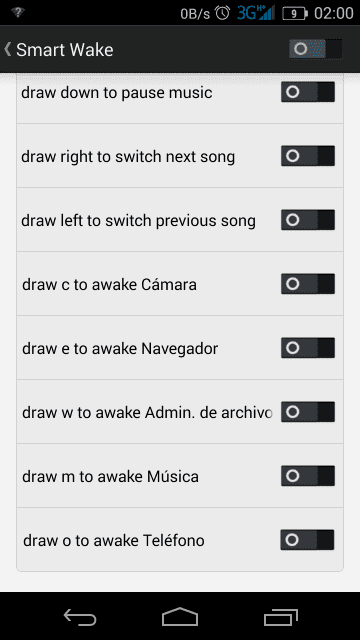Image resolution: width=360 pixels, height=640 pixels.
Task: Tap the Wi-Fi icon in status bar
Action: click(18, 12)
